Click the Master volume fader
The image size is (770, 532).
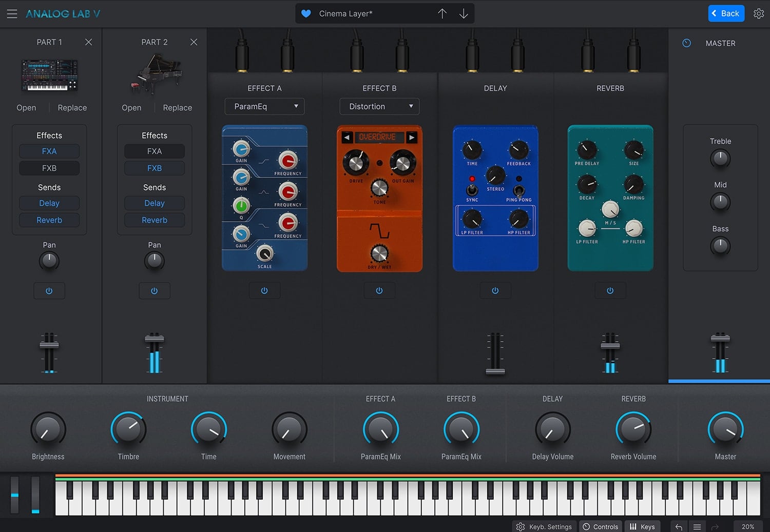720,338
